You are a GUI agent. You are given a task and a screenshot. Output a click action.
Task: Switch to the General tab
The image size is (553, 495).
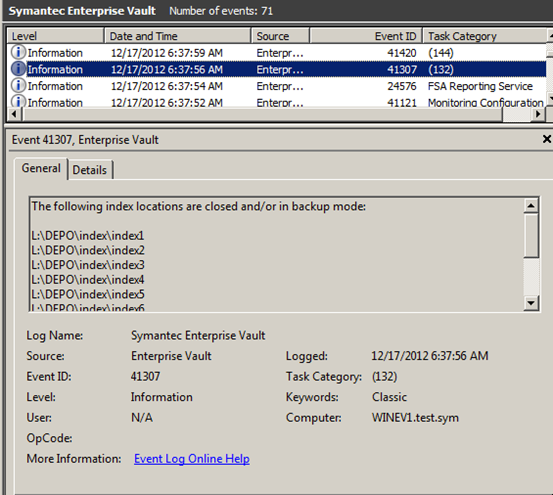(41, 169)
